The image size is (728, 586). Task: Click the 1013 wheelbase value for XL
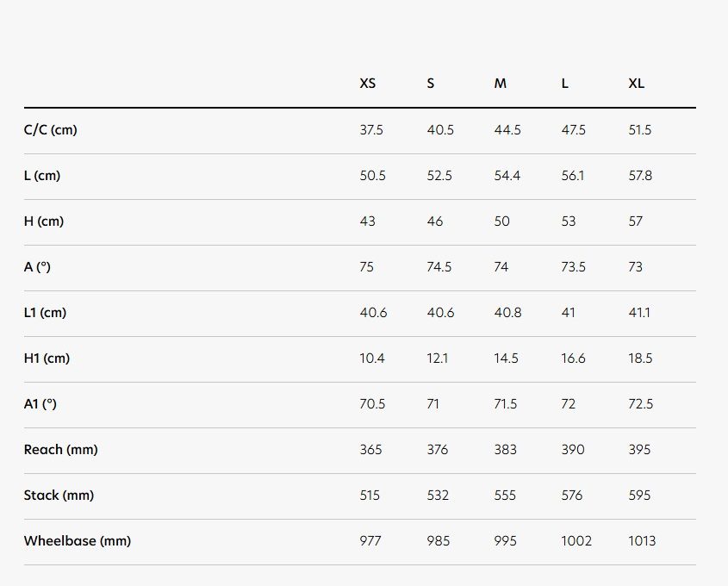coord(642,541)
